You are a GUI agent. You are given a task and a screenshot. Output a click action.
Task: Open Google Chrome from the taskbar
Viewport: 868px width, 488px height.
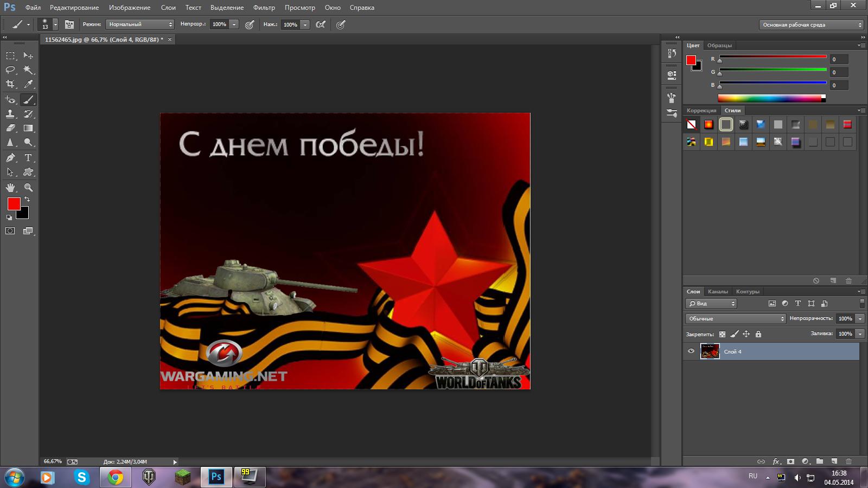tap(115, 477)
